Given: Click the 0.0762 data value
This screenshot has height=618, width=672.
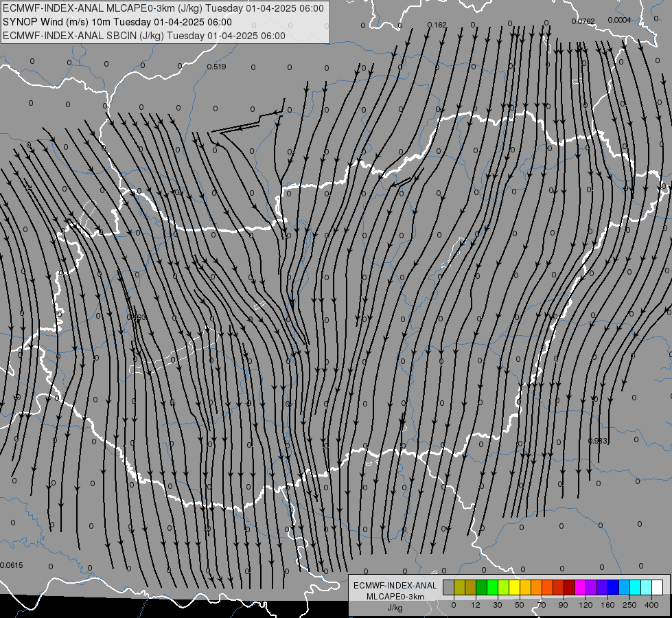Looking at the screenshot, I should pos(583,21).
